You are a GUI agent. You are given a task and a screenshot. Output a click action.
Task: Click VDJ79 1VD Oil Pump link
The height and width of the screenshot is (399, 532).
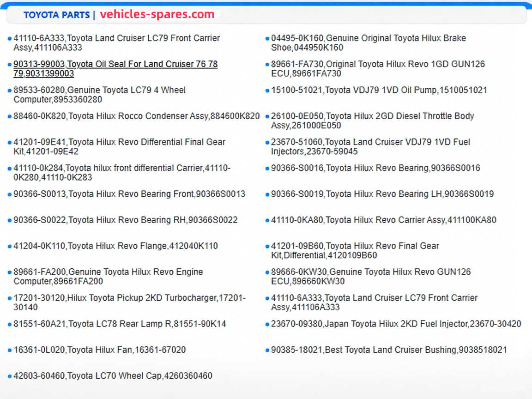(x=379, y=91)
